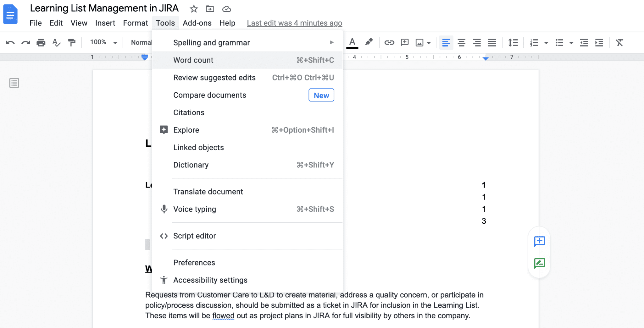Image resolution: width=644 pixels, height=328 pixels.
Task: Select the paint format tool
Action: point(72,42)
